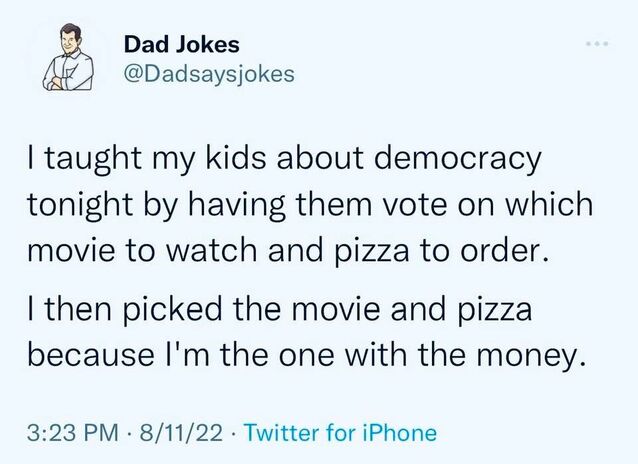Open the Twitter for iPhone source link
The image size is (638, 464).
click(x=340, y=433)
